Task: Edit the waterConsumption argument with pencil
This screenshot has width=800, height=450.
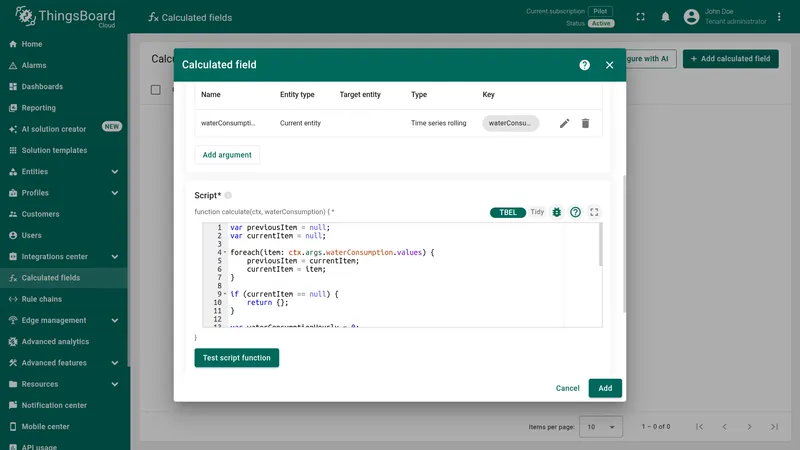Action: coord(564,123)
